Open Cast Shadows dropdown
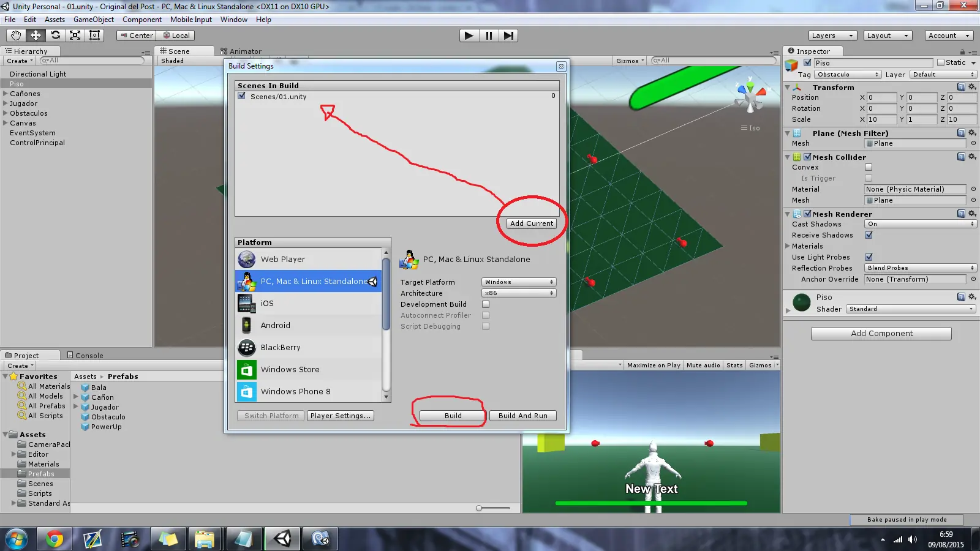Screen dimensions: 980x551 (920, 224)
